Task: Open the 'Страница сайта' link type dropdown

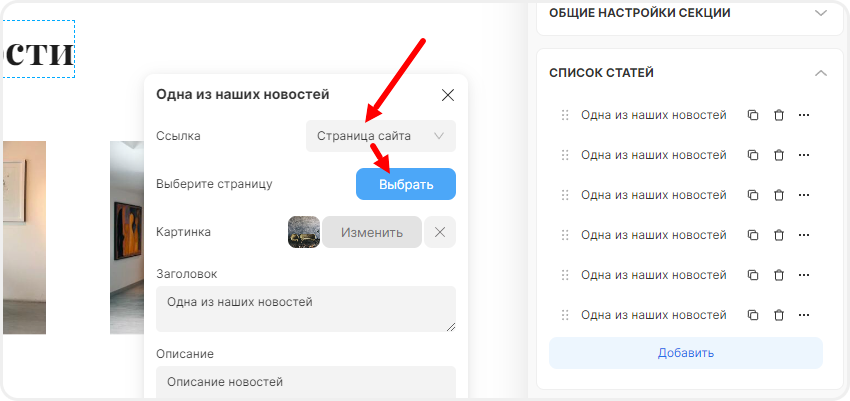Action: point(380,136)
